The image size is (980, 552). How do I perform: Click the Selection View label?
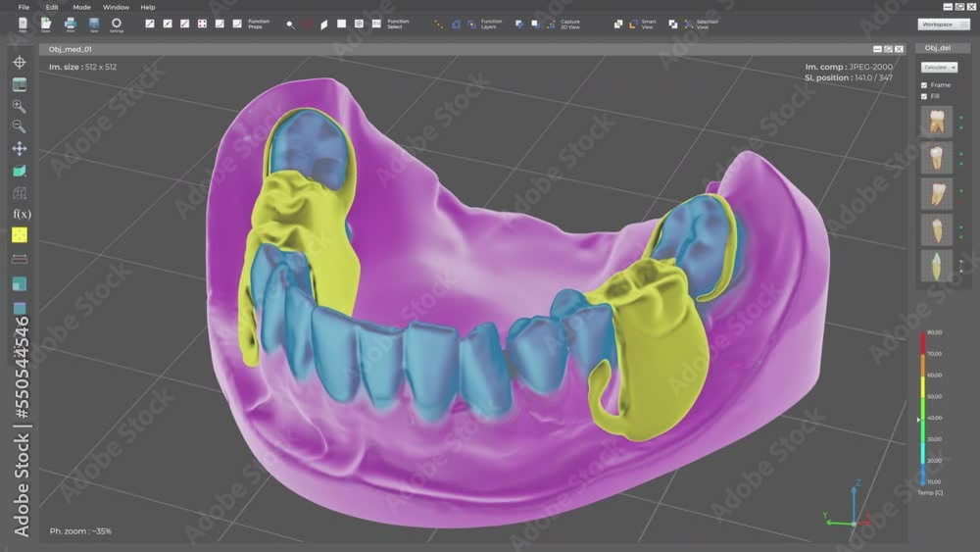(708, 25)
